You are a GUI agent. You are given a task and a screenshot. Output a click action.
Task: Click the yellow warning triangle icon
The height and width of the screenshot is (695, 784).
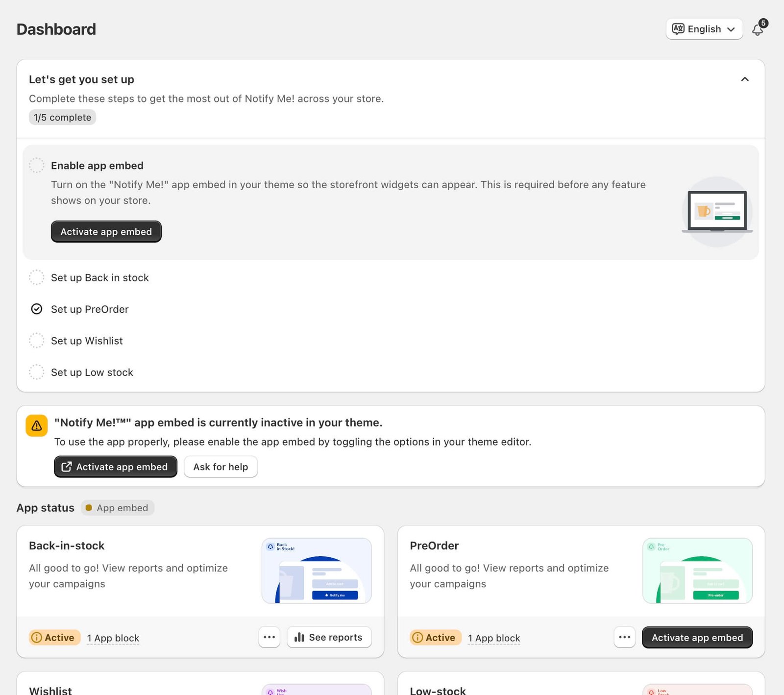[x=37, y=425]
